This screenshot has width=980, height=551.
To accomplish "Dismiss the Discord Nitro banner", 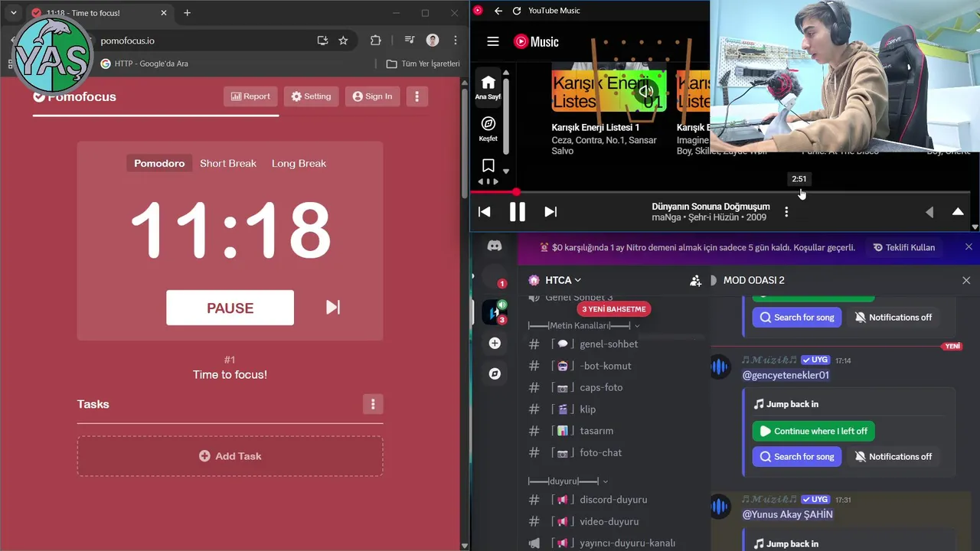I will click(x=969, y=247).
